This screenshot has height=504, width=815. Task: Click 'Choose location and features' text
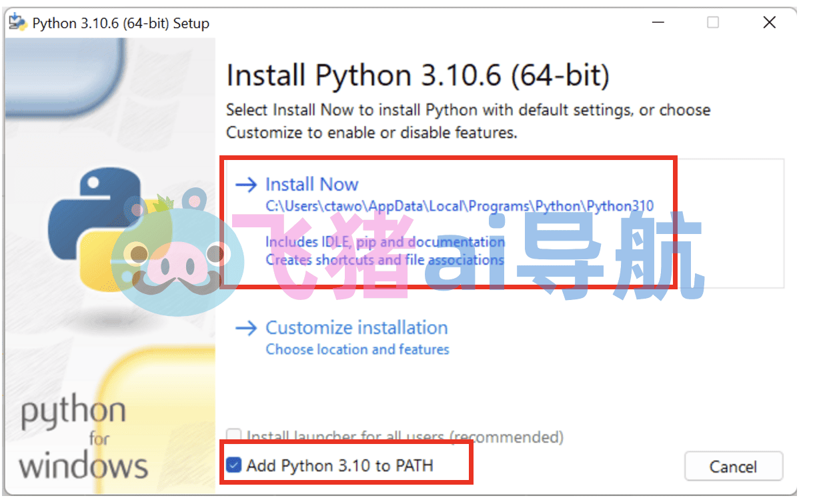tap(357, 349)
